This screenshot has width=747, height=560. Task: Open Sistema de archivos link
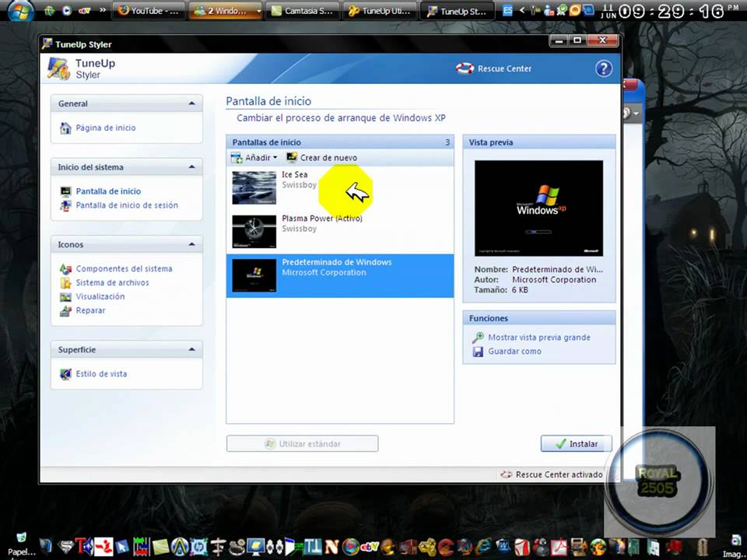(x=112, y=283)
